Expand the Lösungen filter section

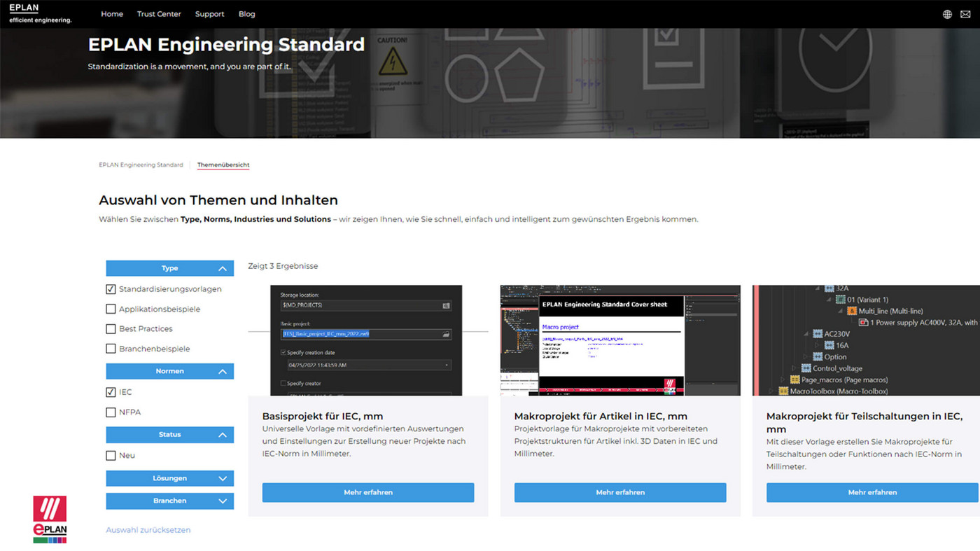click(169, 478)
